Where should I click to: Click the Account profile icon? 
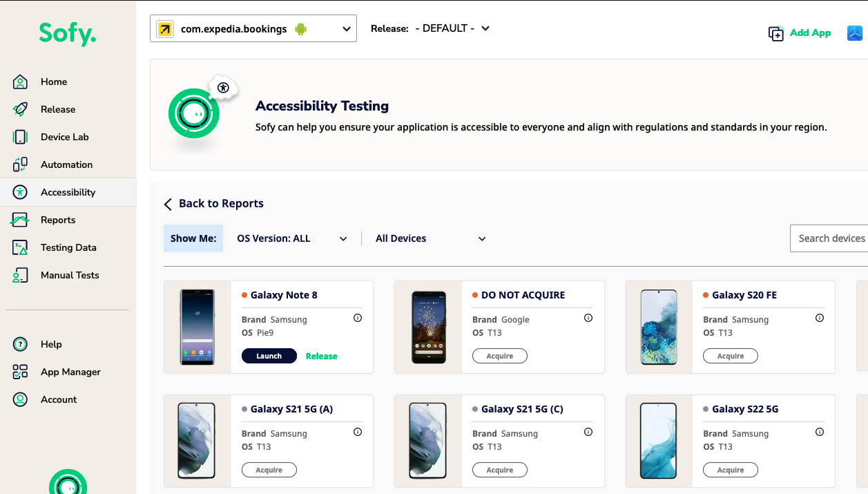point(20,399)
